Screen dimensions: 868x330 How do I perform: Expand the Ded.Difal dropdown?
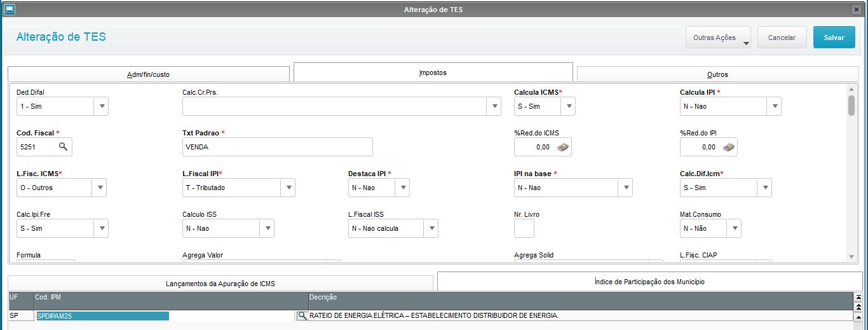click(101, 106)
